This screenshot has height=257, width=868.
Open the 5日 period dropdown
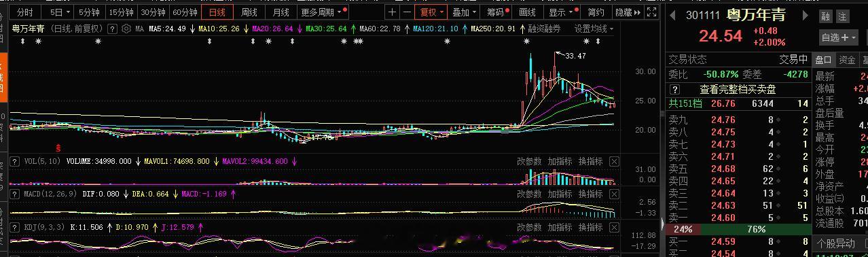point(60,12)
